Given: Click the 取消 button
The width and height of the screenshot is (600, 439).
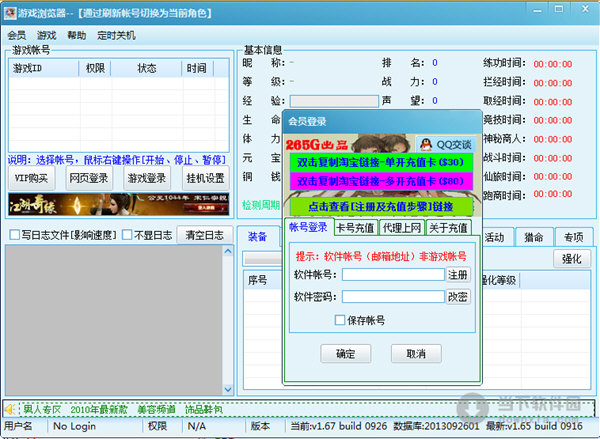Looking at the screenshot, I should pyautogui.click(x=408, y=354).
